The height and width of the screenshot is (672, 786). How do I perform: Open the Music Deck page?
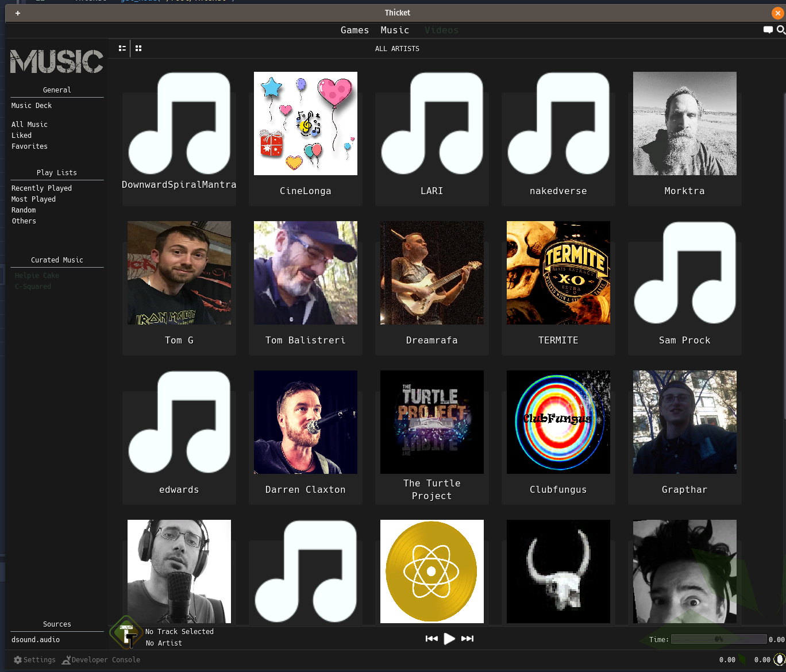[32, 106]
